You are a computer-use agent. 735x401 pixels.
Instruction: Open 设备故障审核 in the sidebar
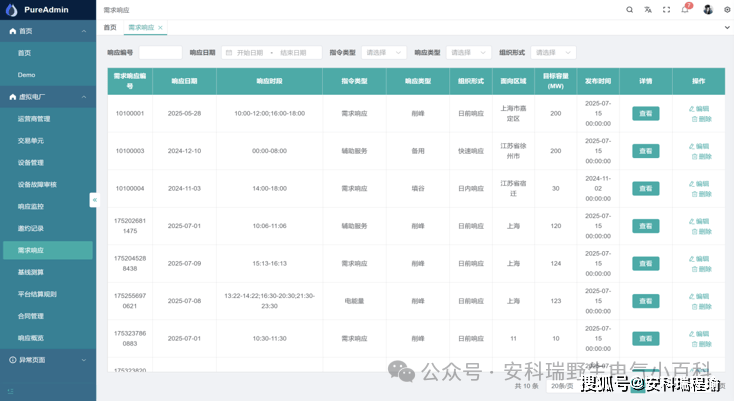48,184
